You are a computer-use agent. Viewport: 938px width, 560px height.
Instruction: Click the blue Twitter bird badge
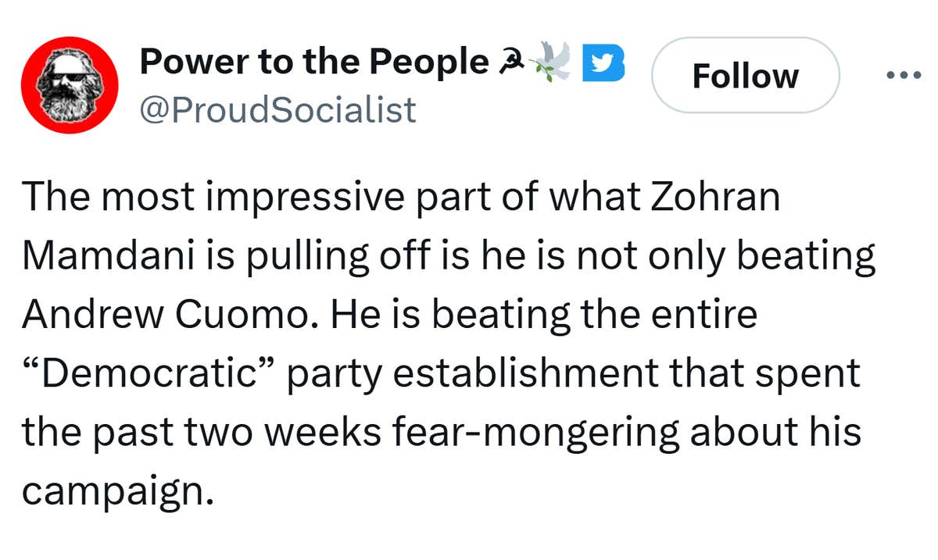pyautogui.click(x=606, y=63)
